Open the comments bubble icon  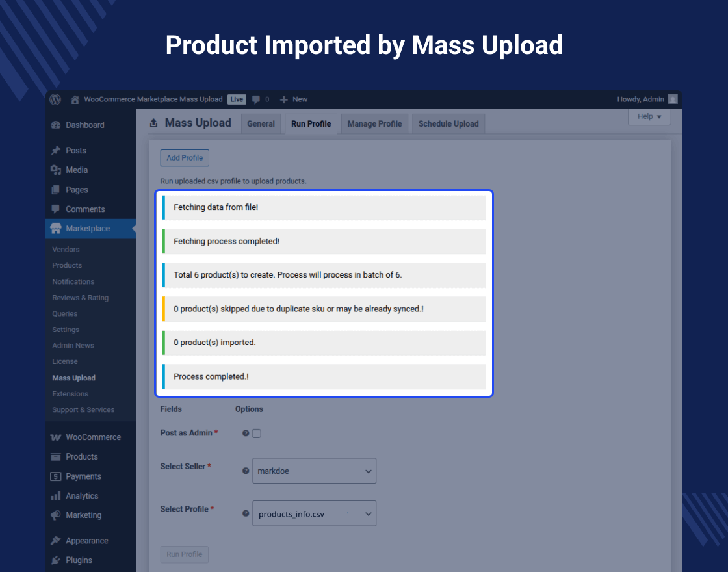tap(256, 99)
